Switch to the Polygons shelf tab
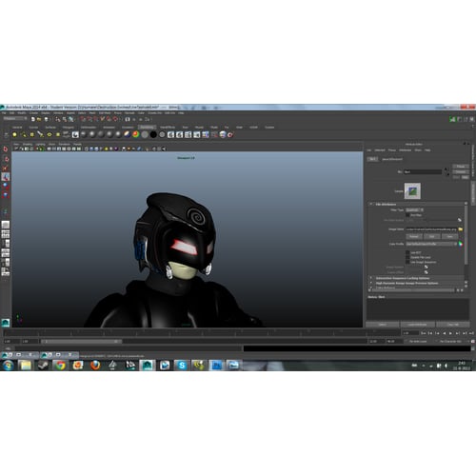476x476 pixels. pyautogui.click(x=69, y=128)
